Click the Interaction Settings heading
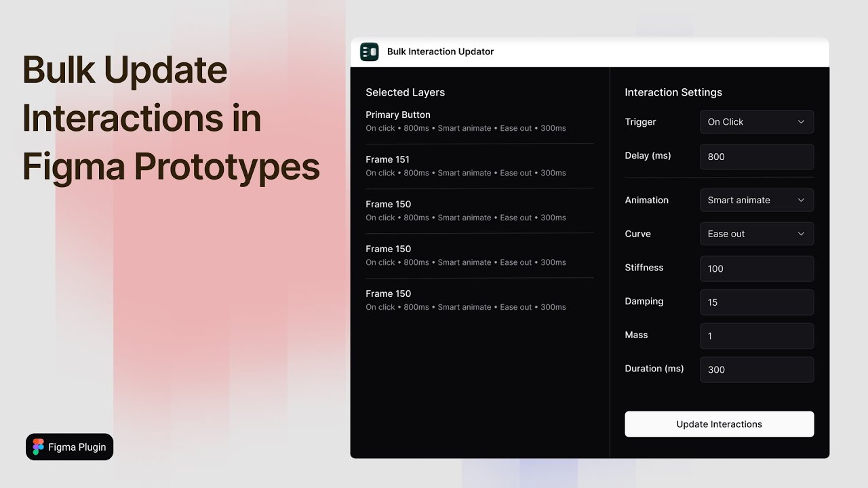The width and height of the screenshot is (868, 488). coord(673,92)
